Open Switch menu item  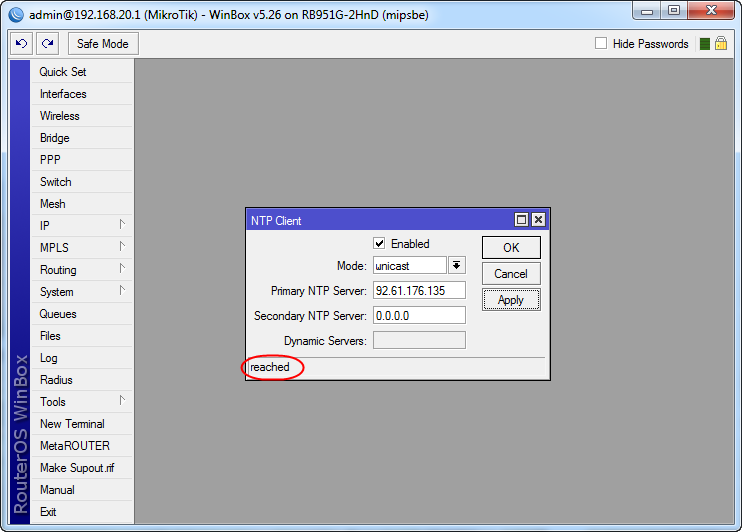click(x=81, y=182)
